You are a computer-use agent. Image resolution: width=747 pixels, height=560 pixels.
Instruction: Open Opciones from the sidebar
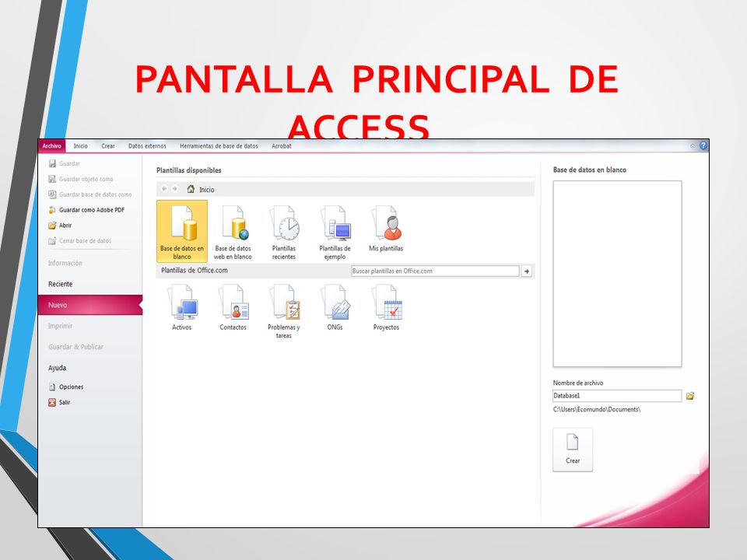click(x=66, y=387)
